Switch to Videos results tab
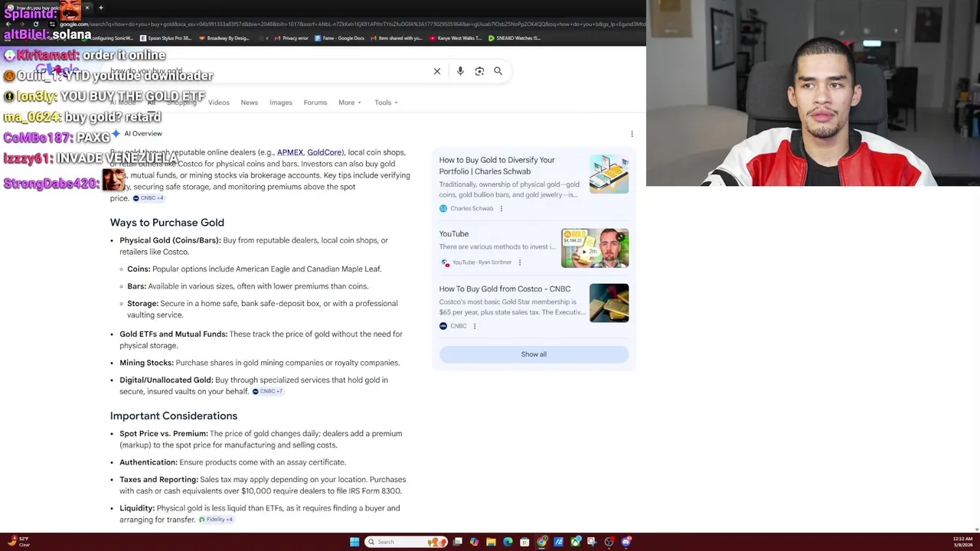This screenshot has width=980, height=551. click(x=219, y=103)
